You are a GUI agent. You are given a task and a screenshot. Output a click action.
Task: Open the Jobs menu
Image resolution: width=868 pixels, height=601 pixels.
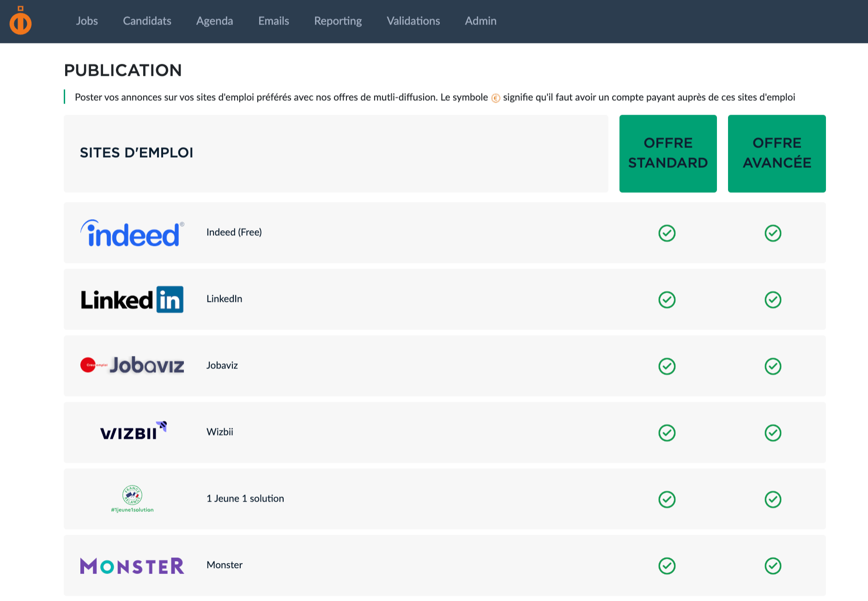tap(87, 21)
